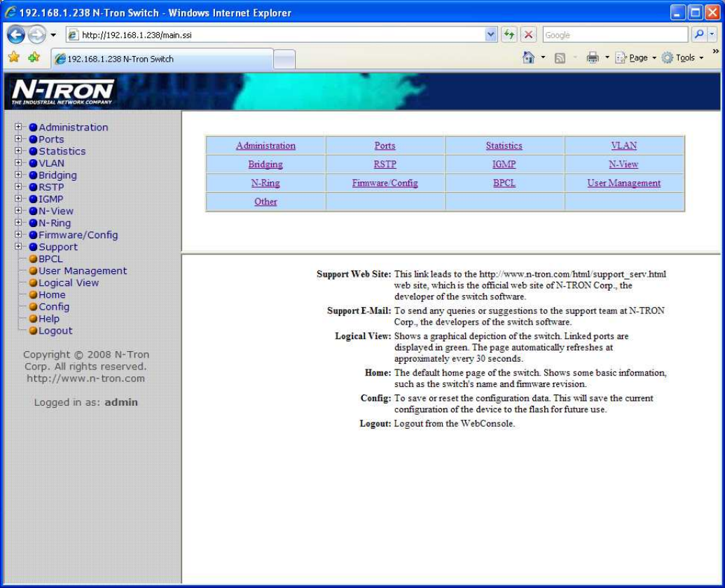Open the VLAN link in the table

coord(623,146)
